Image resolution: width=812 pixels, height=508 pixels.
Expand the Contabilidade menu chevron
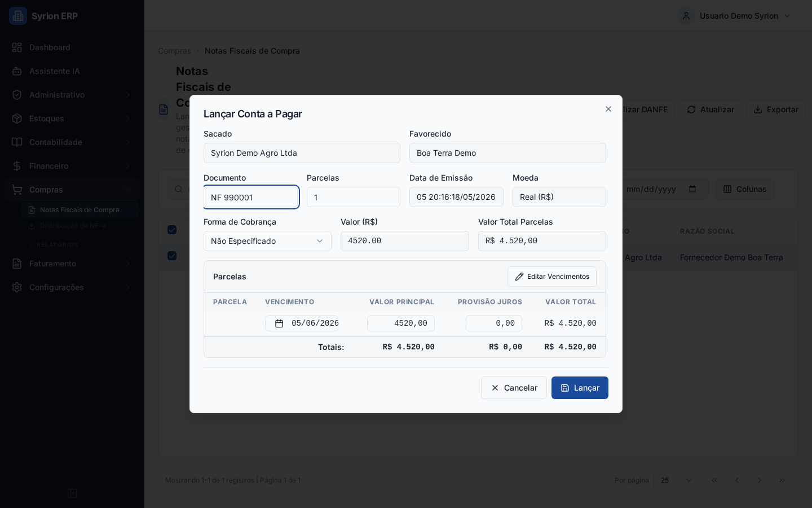point(128,142)
